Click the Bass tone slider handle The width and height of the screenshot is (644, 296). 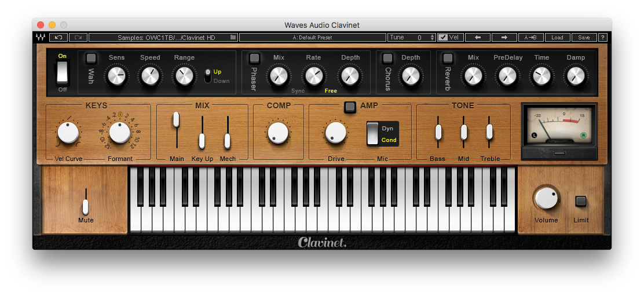438,132
